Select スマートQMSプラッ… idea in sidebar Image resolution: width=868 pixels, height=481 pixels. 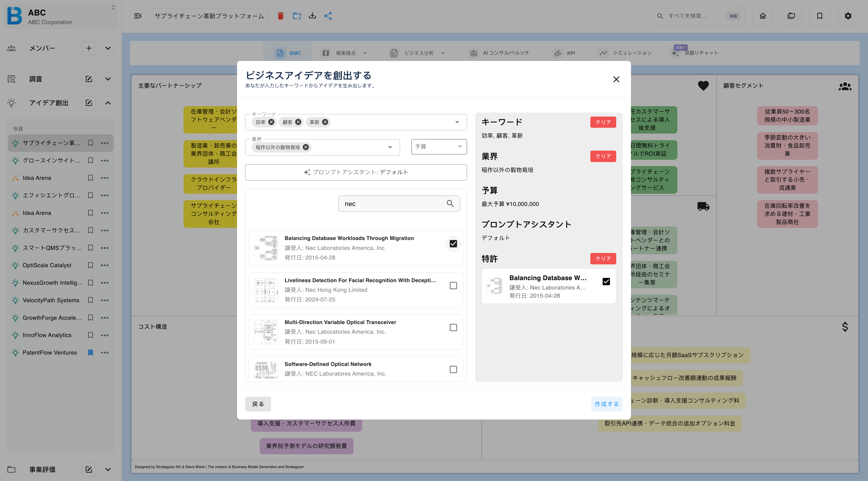(x=52, y=248)
